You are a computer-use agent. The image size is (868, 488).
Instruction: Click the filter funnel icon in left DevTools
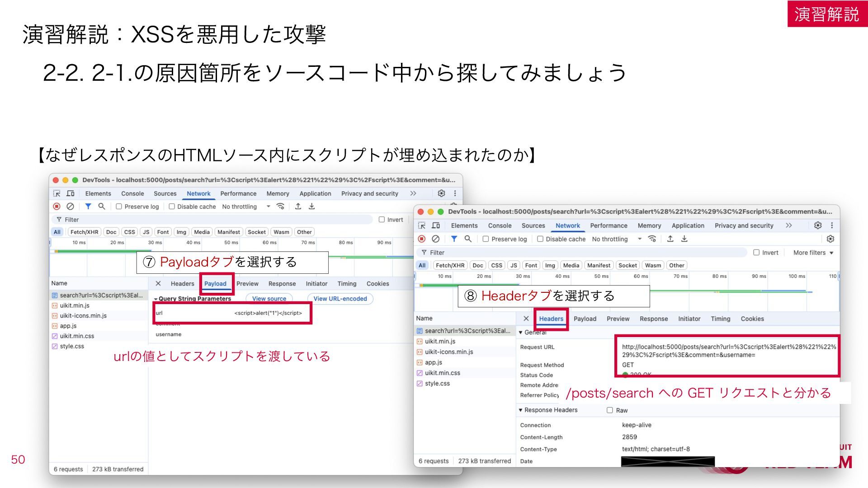[88, 206]
